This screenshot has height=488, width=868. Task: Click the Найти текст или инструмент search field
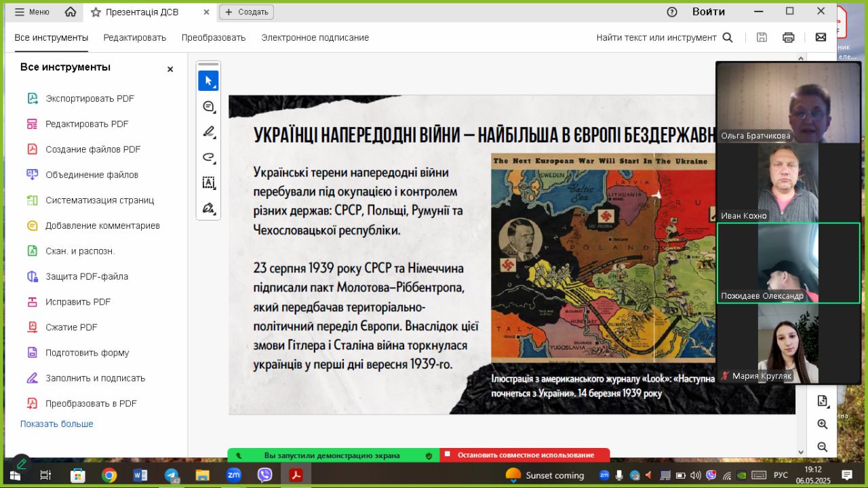pyautogui.click(x=656, y=37)
